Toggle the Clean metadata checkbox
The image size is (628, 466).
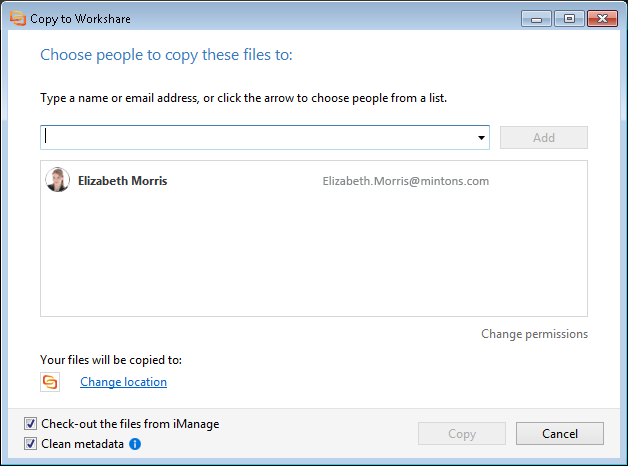pos(30,444)
